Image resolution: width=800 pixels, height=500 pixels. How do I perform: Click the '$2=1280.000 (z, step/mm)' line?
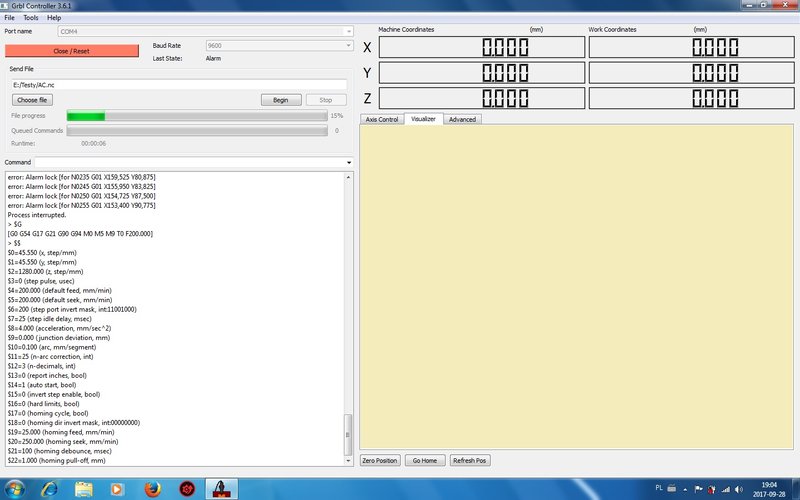(x=45, y=271)
